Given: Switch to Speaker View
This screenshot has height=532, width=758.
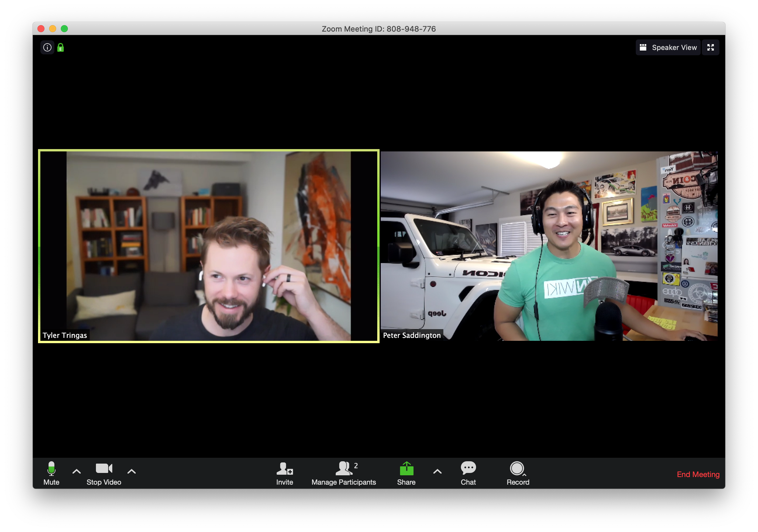Looking at the screenshot, I should point(668,47).
